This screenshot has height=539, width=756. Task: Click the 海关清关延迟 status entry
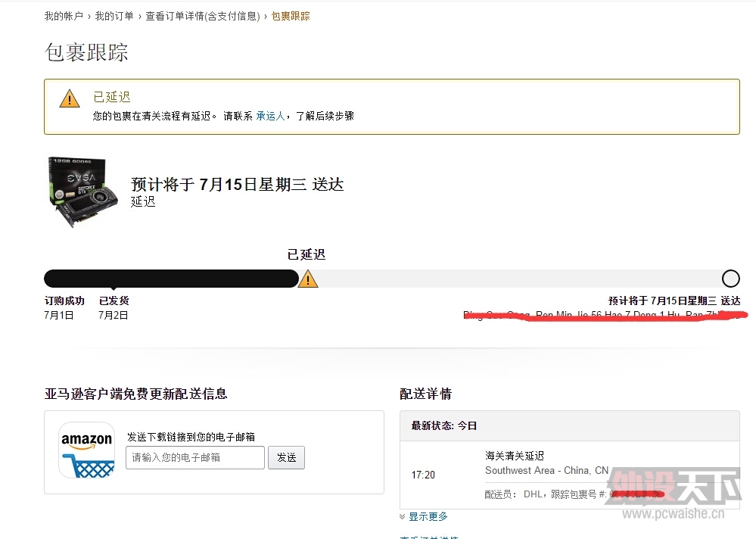[x=515, y=456]
